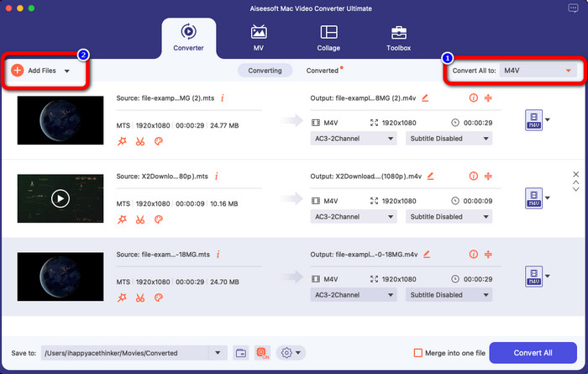This screenshot has height=374, width=588.
Task: Remove X2Download item with X icon
Action: [x=575, y=174]
